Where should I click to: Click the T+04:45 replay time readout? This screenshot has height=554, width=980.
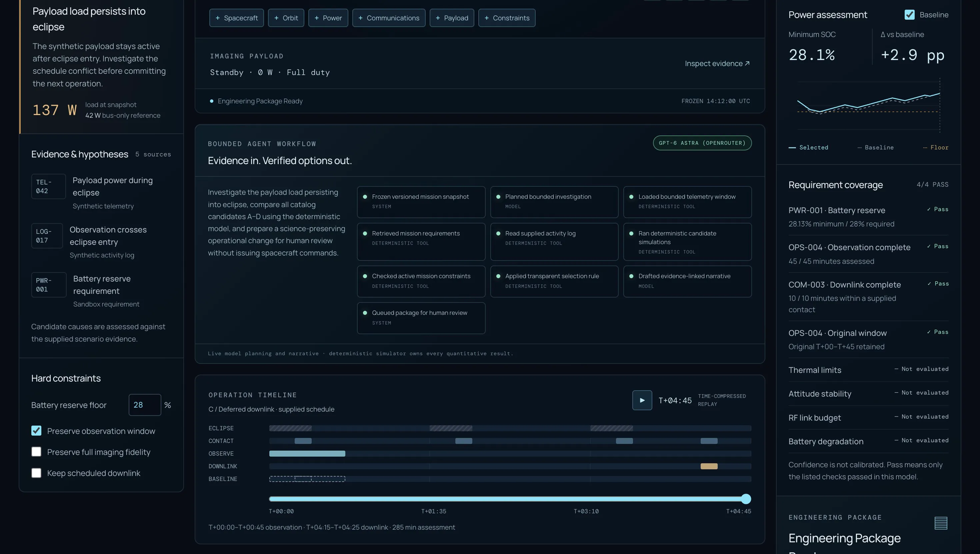click(675, 401)
